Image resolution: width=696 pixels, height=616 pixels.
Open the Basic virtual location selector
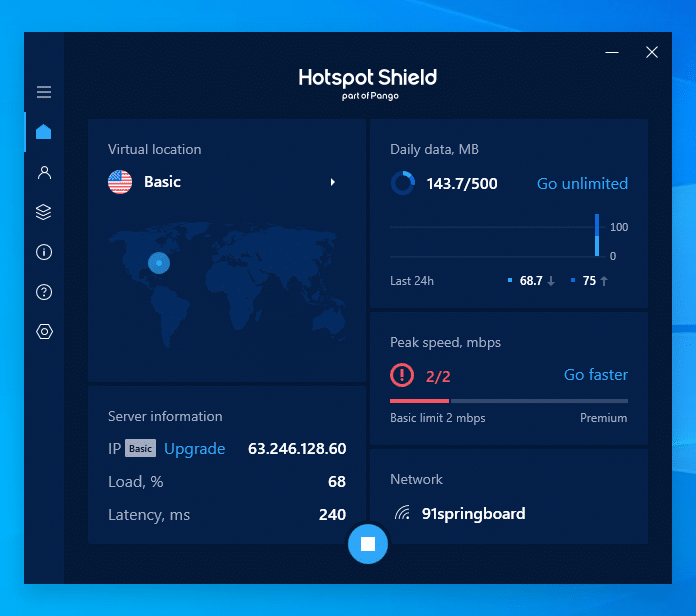tap(163, 182)
